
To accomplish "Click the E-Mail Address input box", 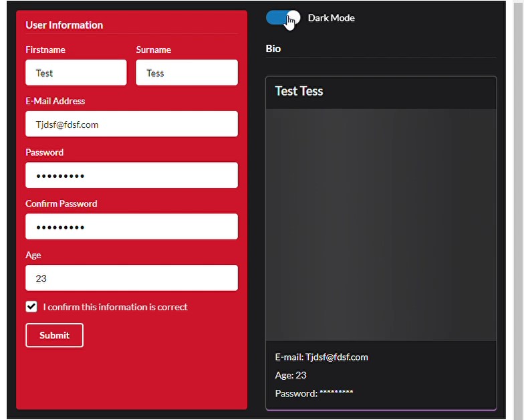I will [131, 124].
